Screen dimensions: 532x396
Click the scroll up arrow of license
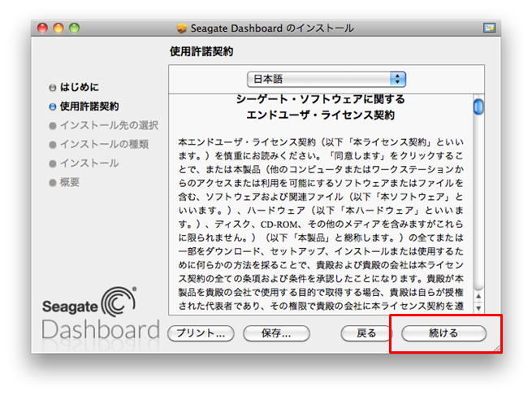(478, 296)
